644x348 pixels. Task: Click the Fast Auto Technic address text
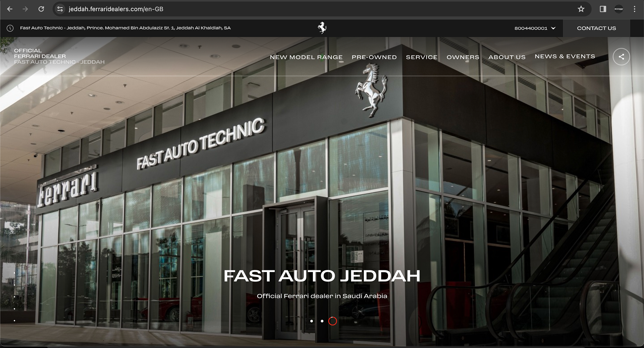(x=125, y=28)
